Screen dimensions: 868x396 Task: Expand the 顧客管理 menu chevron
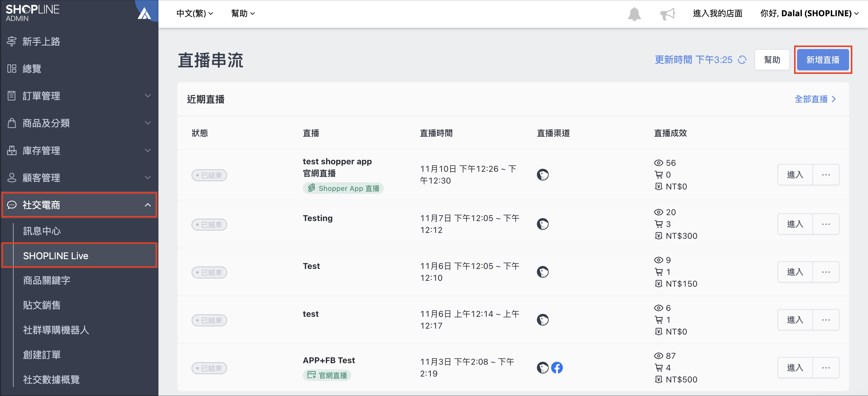coord(148,177)
